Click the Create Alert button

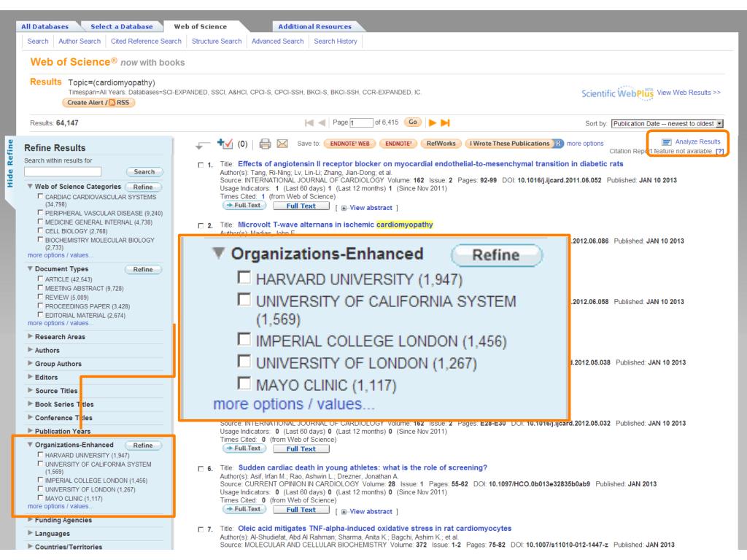click(x=98, y=102)
